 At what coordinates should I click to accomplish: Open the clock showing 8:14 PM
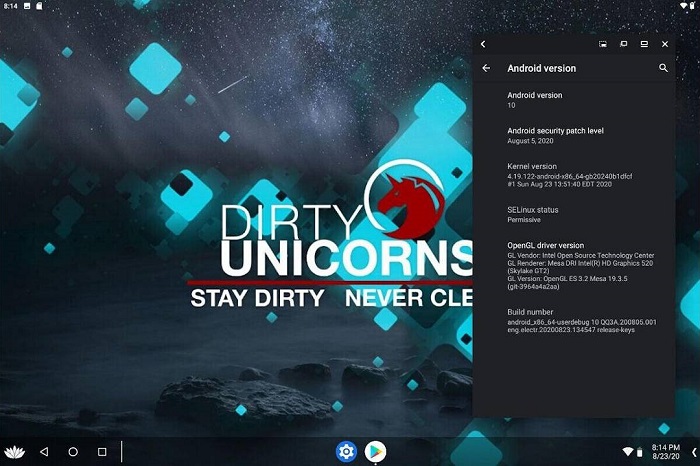tap(665, 446)
